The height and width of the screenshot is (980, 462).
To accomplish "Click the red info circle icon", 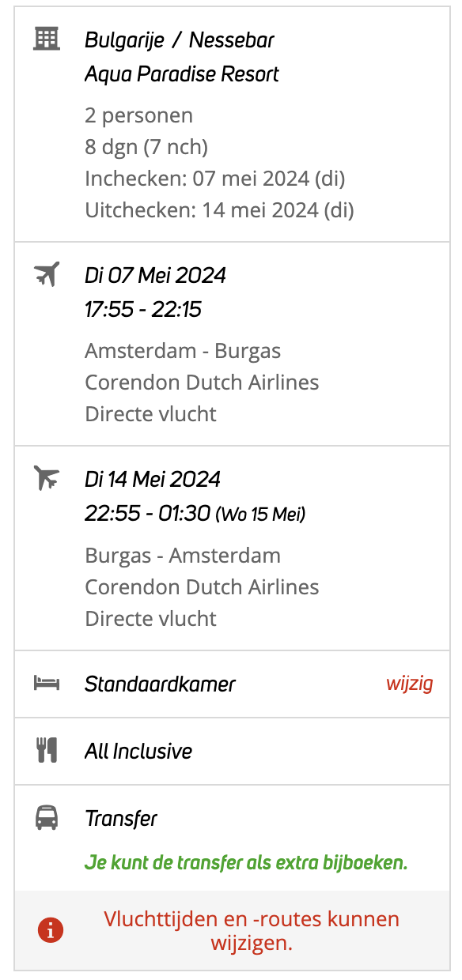I will coord(51,930).
